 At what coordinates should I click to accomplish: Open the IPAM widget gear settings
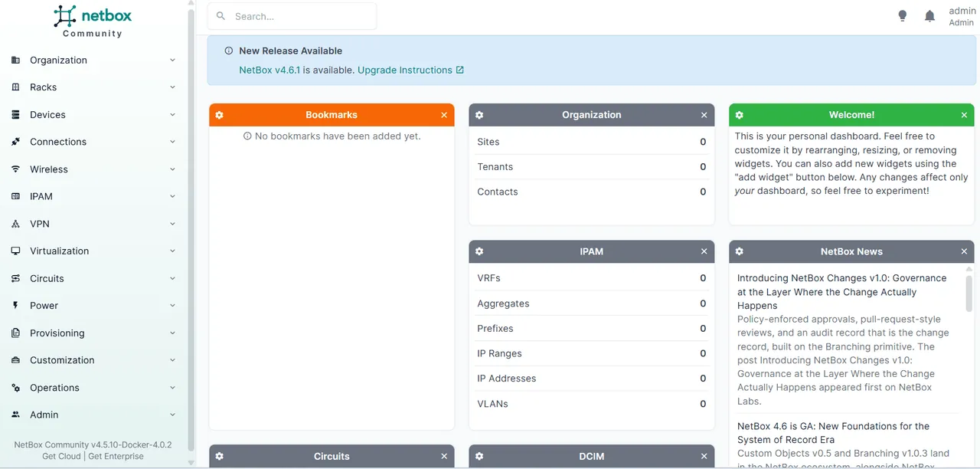point(479,251)
